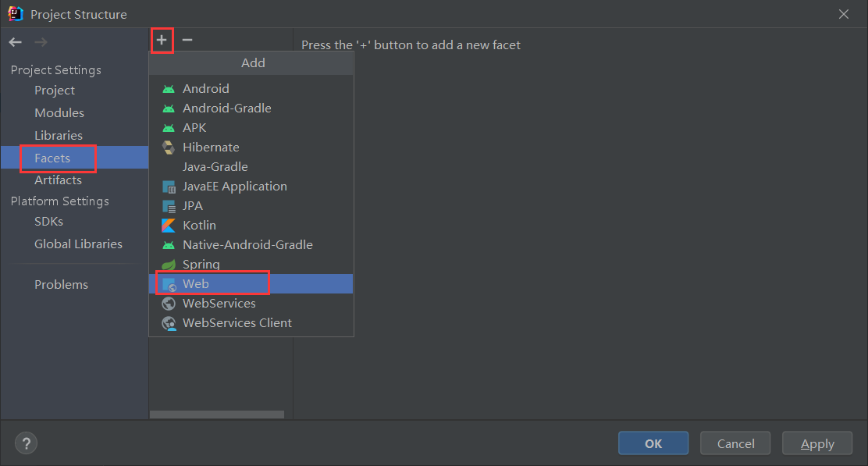Pick JPA in the Add list
Screen dimensions: 868x466
pyautogui.click(x=192, y=206)
